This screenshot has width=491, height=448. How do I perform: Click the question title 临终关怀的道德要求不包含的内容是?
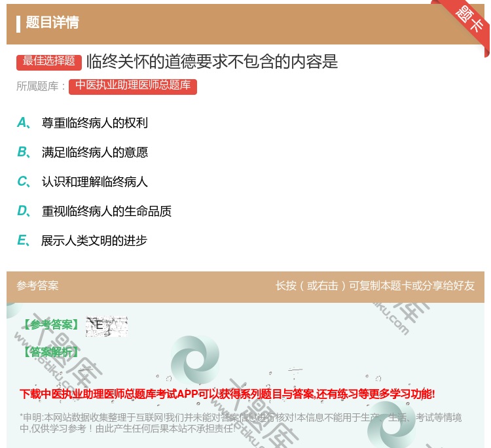[212, 61]
